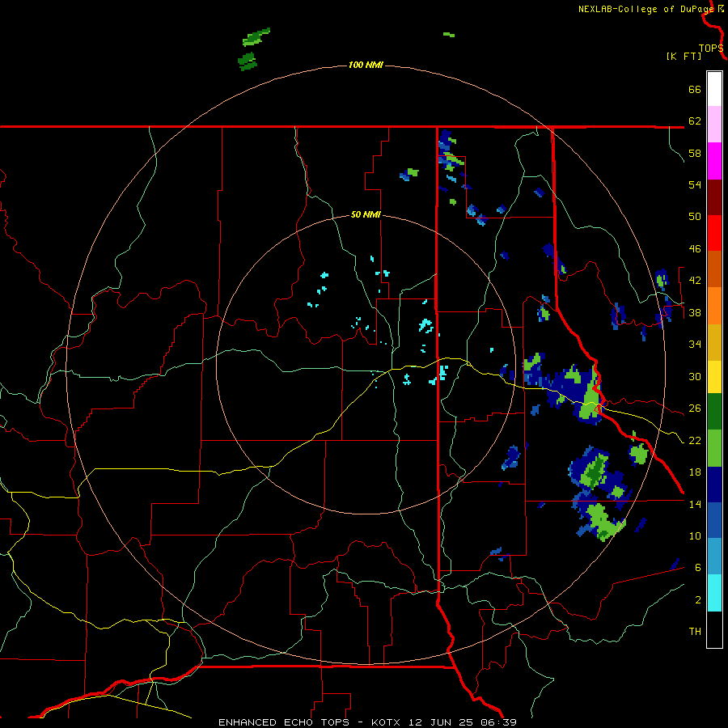Click the dark green legend band
728x728 pixels.
pos(714,412)
